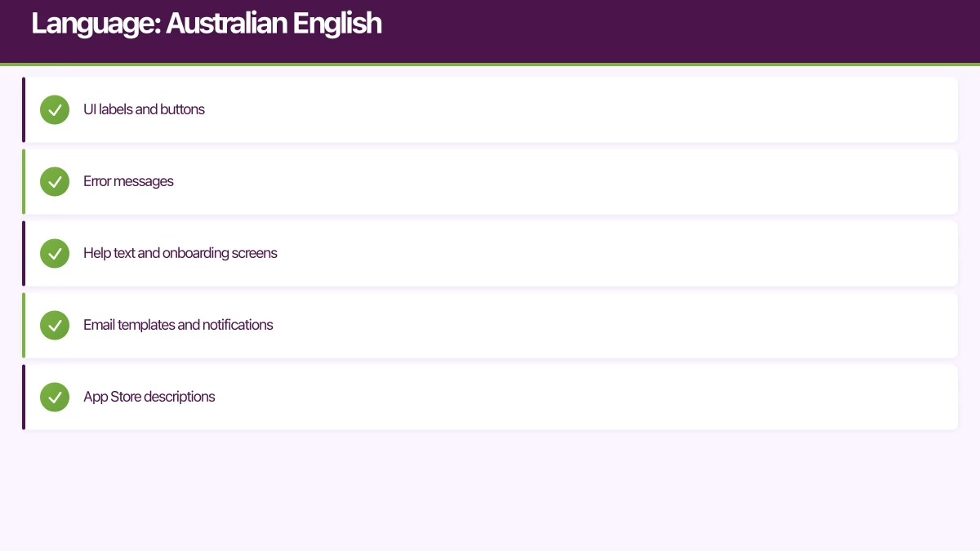Expand the Email templates and notifications card
The width and height of the screenshot is (980, 551).
(x=490, y=325)
